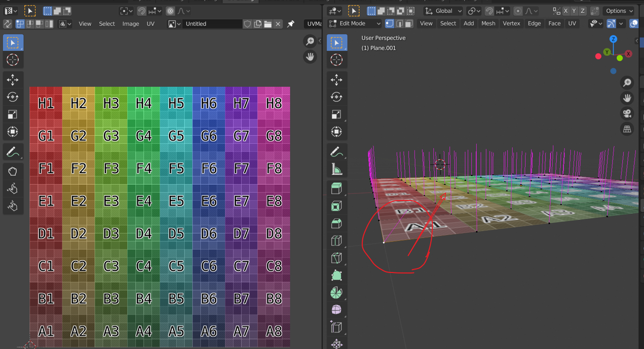Toggle camera view in the 3D viewport
Image resolution: width=644 pixels, height=349 pixels.
click(x=627, y=114)
